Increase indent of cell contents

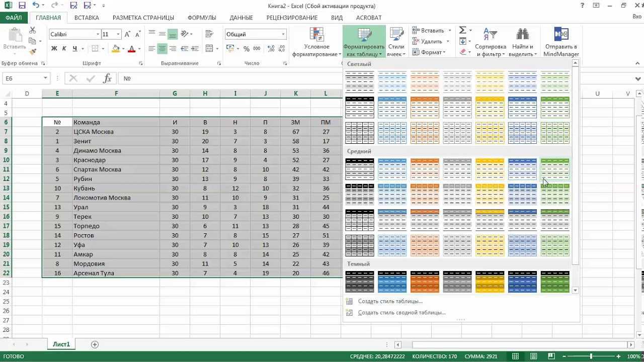(196, 49)
